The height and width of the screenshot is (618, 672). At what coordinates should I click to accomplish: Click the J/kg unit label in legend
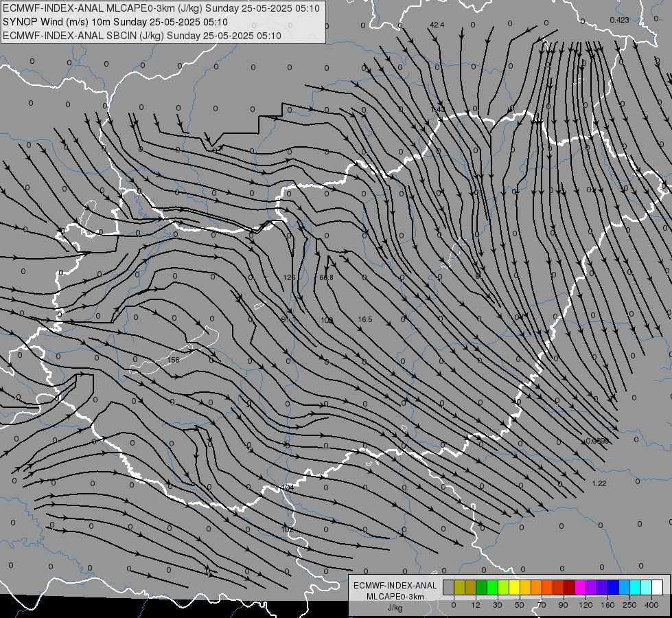pyautogui.click(x=395, y=608)
